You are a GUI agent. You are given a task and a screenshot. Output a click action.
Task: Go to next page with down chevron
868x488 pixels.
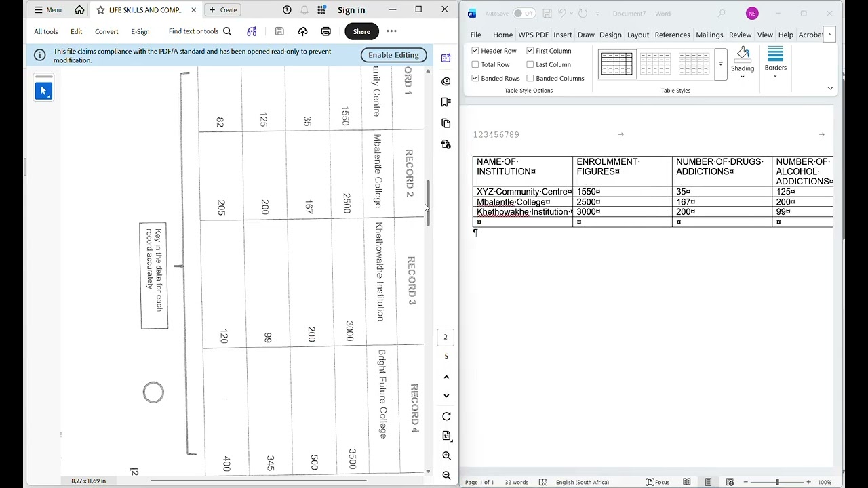point(446,396)
